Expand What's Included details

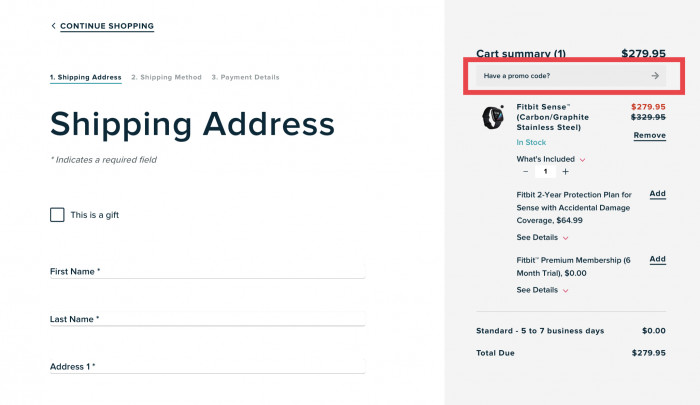[x=550, y=159]
